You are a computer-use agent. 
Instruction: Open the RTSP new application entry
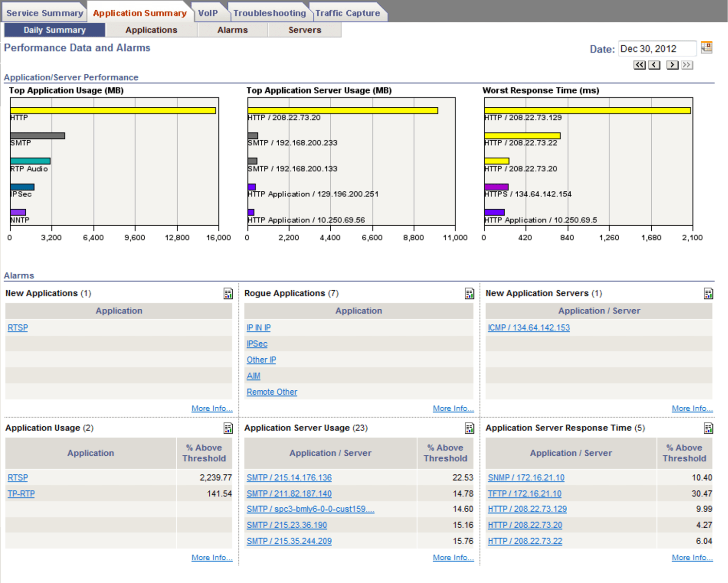(x=17, y=328)
